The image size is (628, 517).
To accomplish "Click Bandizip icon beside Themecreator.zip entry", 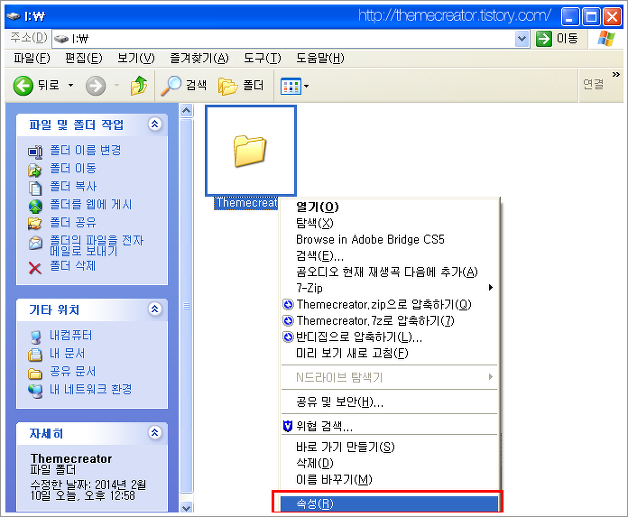I will point(288,305).
